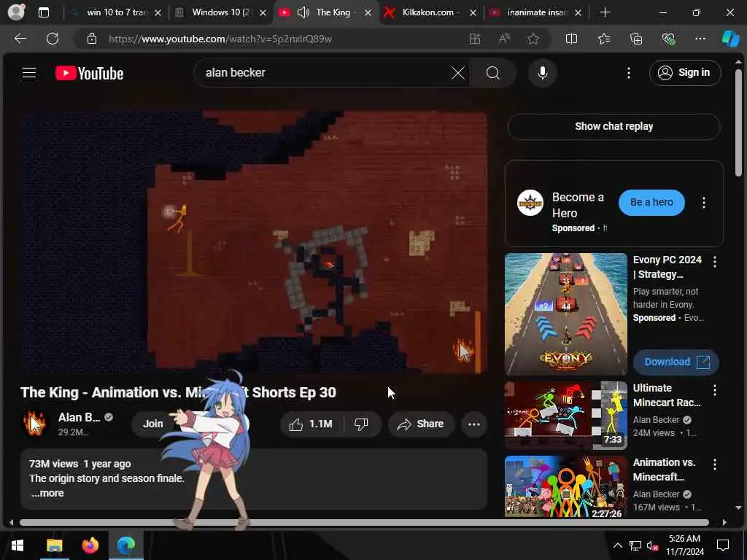Open Become a Hero advertiser logo

(x=530, y=203)
